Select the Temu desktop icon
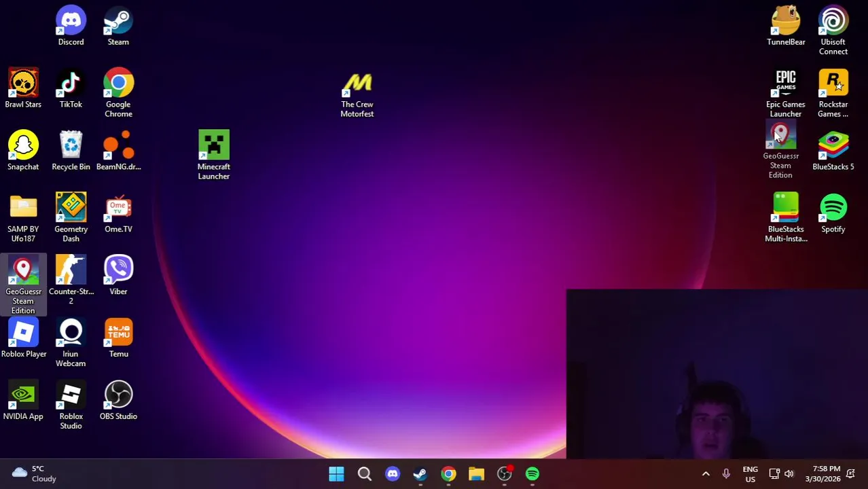 118,338
